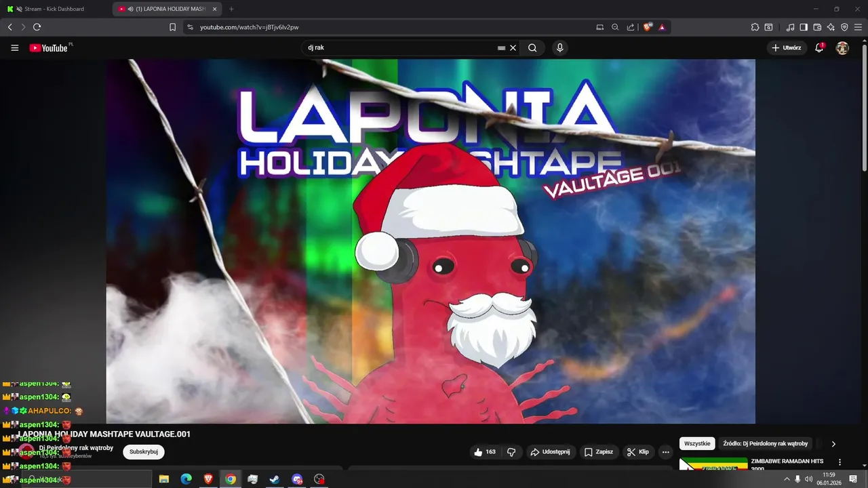
Task: Open more actions three-dot menu below video
Action: tap(666, 452)
